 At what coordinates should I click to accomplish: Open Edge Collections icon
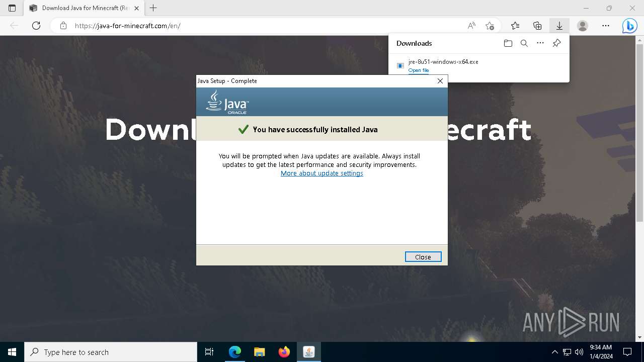point(537,26)
